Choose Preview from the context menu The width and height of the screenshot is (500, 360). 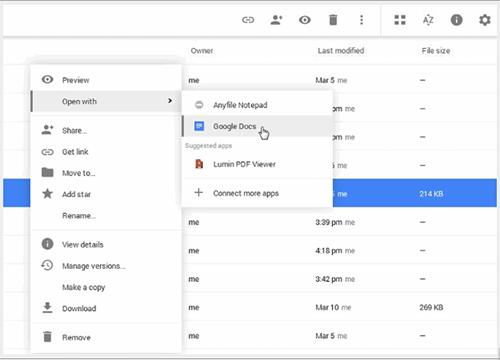pyautogui.click(x=106, y=80)
